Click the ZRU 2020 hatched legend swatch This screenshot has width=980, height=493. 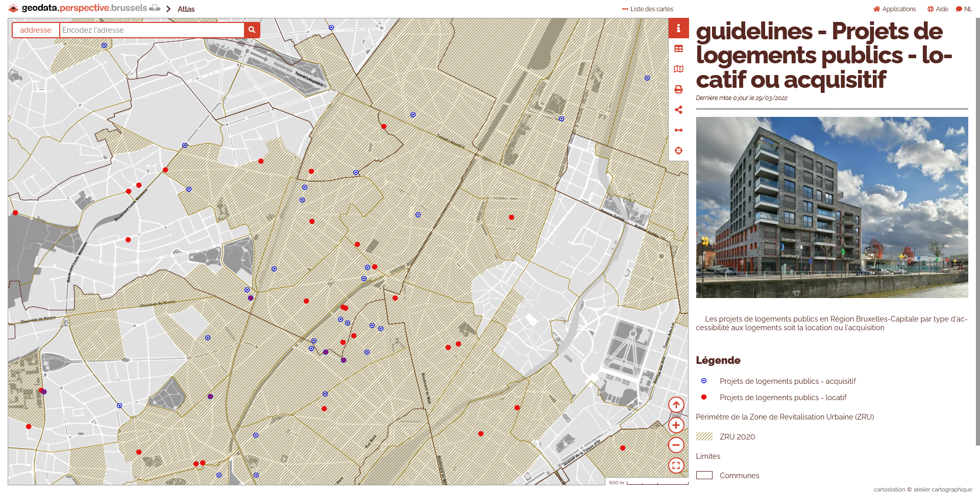click(x=704, y=437)
